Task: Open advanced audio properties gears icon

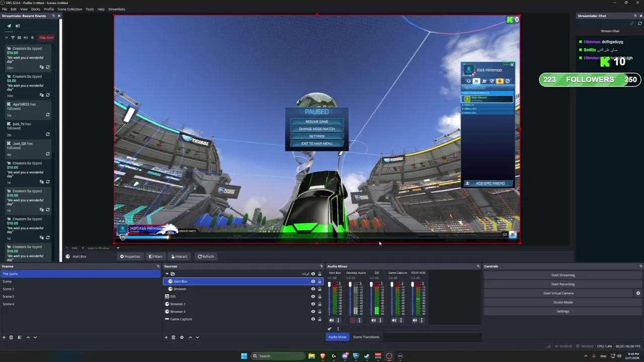Action: tap(330, 329)
